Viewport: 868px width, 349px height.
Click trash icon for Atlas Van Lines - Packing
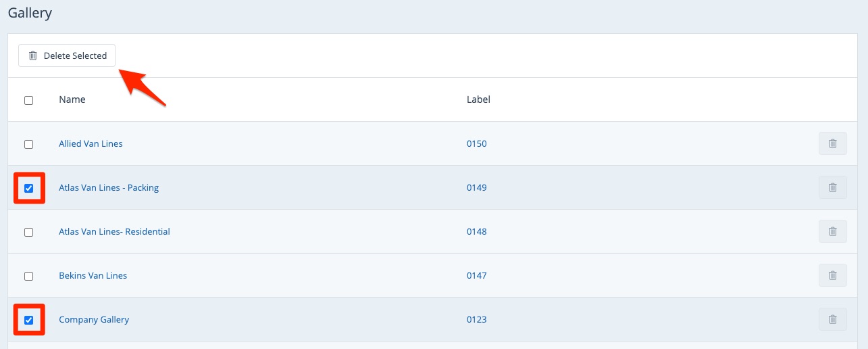832,188
